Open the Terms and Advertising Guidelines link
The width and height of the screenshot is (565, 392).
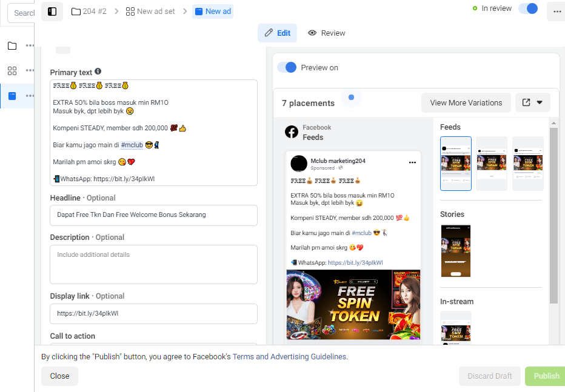[290, 357]
